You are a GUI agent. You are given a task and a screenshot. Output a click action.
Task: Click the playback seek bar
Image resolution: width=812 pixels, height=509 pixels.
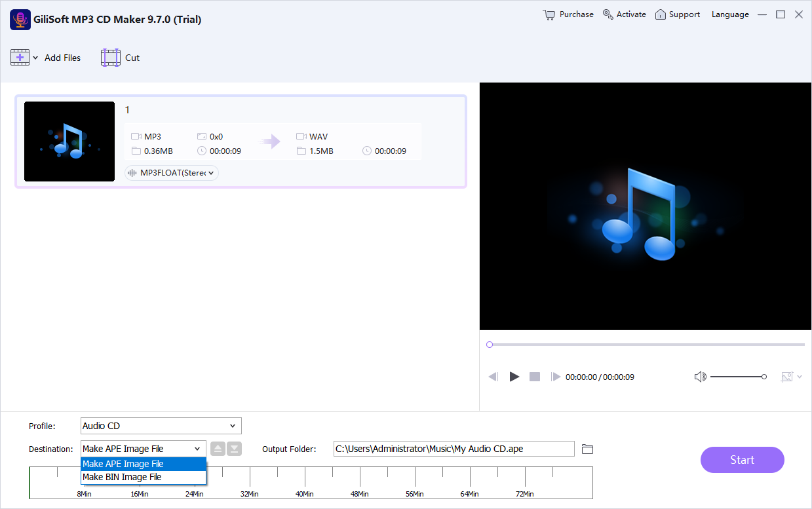pyautogui.click(x=646, y=345)
